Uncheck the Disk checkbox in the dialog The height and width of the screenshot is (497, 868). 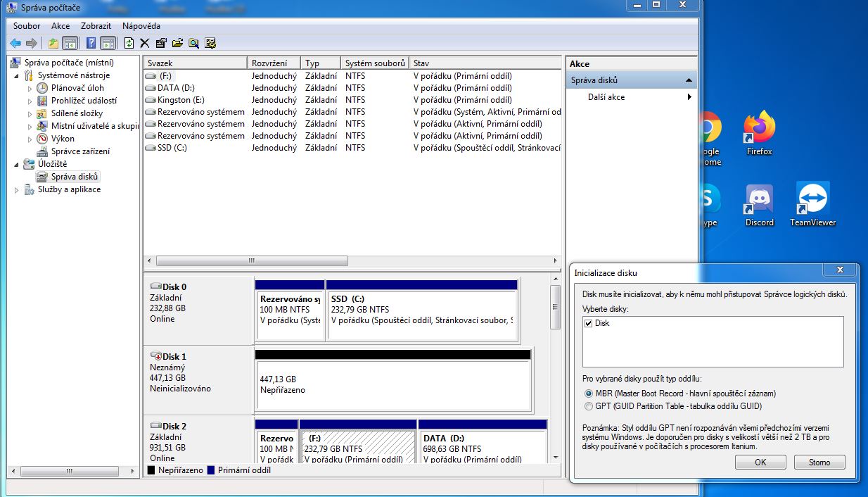[589, 323]
